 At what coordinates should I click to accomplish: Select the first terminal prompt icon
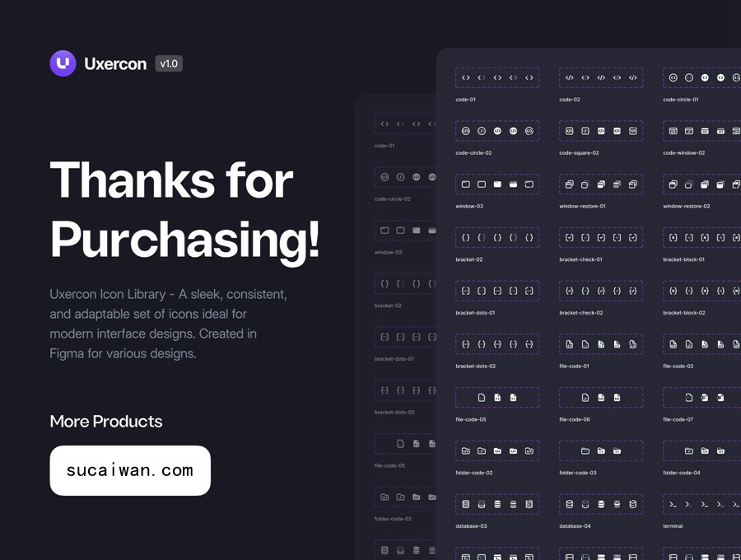(673, 504)
